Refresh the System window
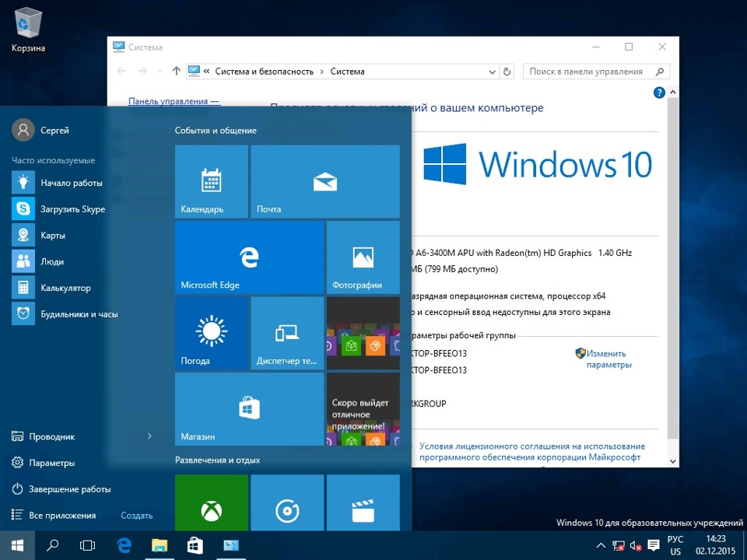This screenshot has width=747, height=560. 507,72
